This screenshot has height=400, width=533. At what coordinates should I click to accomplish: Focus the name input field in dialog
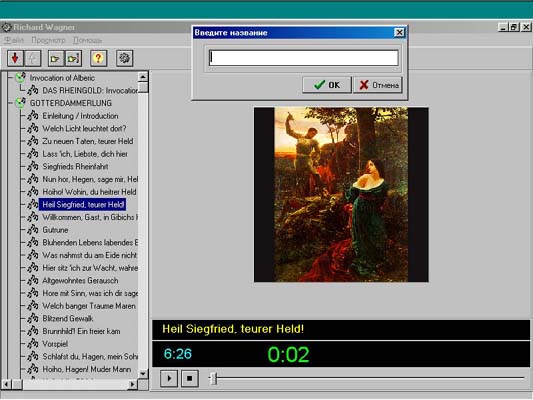[304, 58]
